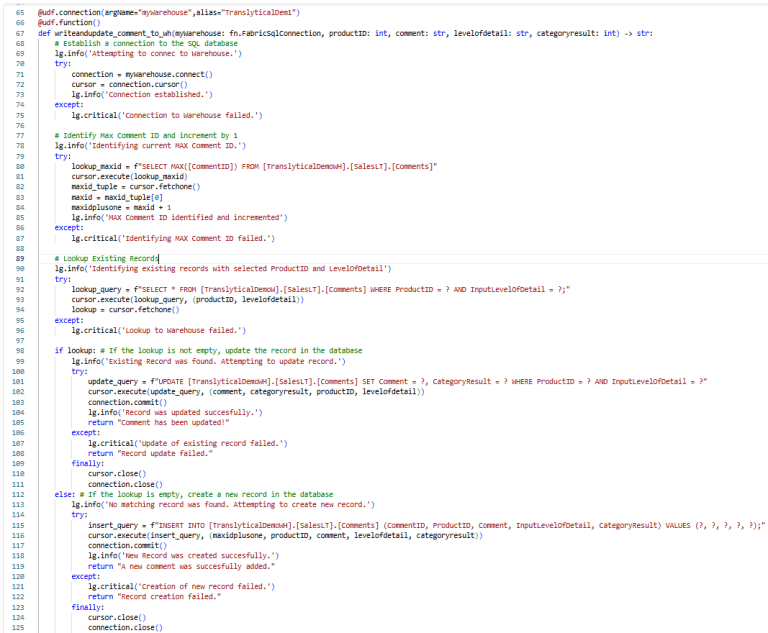Click the 'maxid_tuple = cursor.fetchone()' line
The height and width of the screenshot is (633, 768).
136,187
